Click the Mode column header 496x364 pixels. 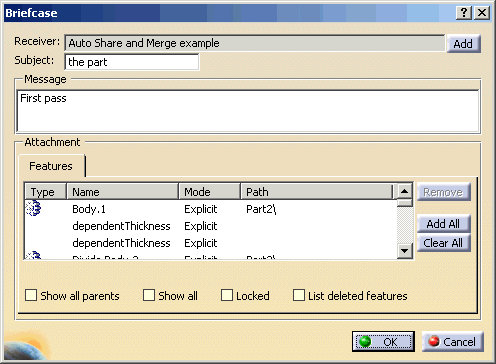[x=209, y=192]
